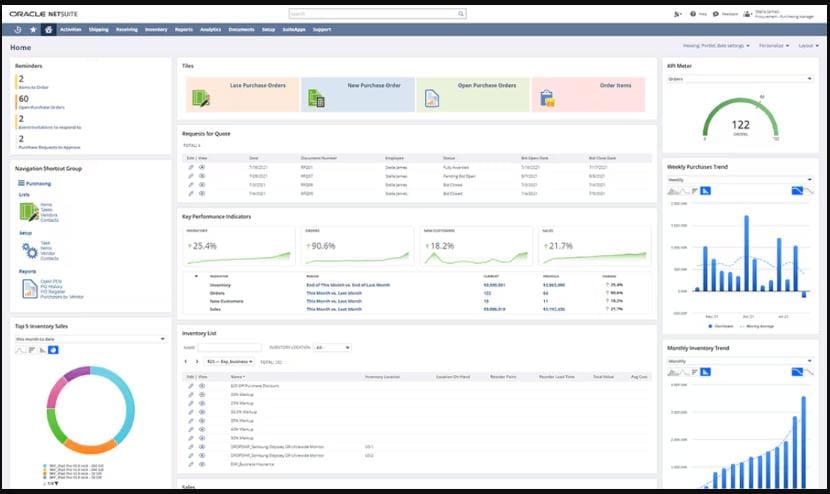Open the Personalize link

tap(774, 46)
